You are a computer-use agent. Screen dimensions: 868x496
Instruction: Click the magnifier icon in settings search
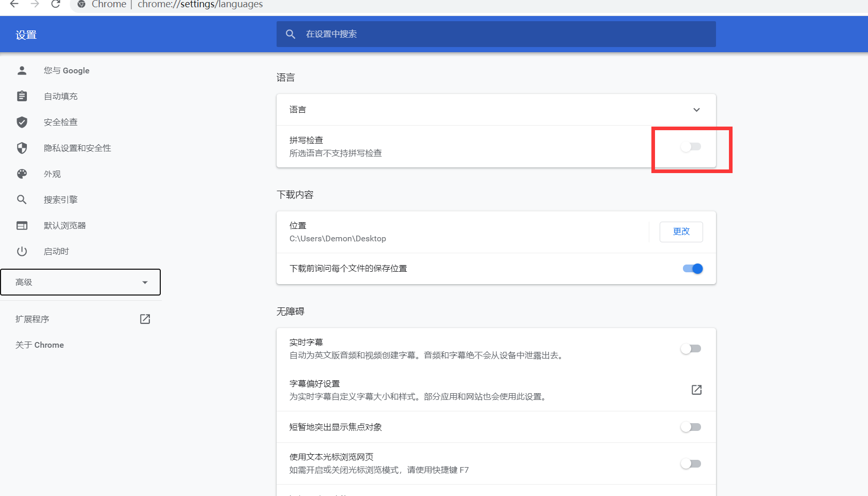tap(291, 34)
